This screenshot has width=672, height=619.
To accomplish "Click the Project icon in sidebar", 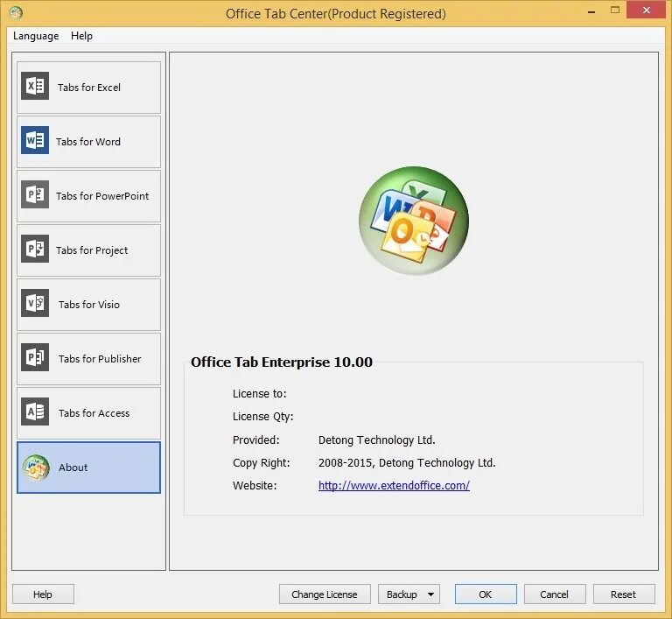I will 35,249.
